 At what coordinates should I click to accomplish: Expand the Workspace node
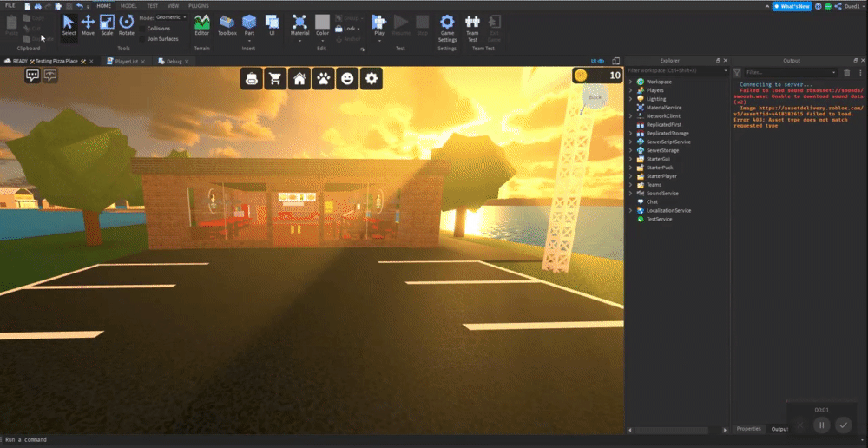click(x=630, y=82)
